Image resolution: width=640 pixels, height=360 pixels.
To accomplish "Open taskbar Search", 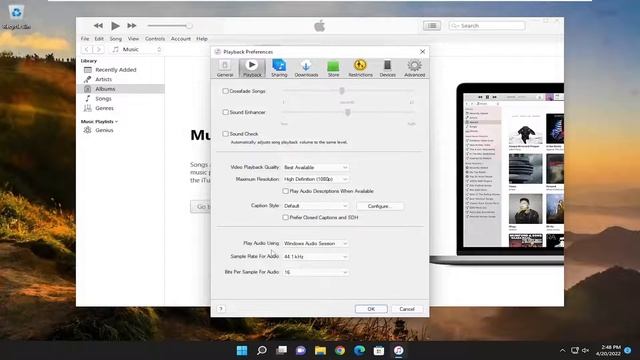I will 262,350.
